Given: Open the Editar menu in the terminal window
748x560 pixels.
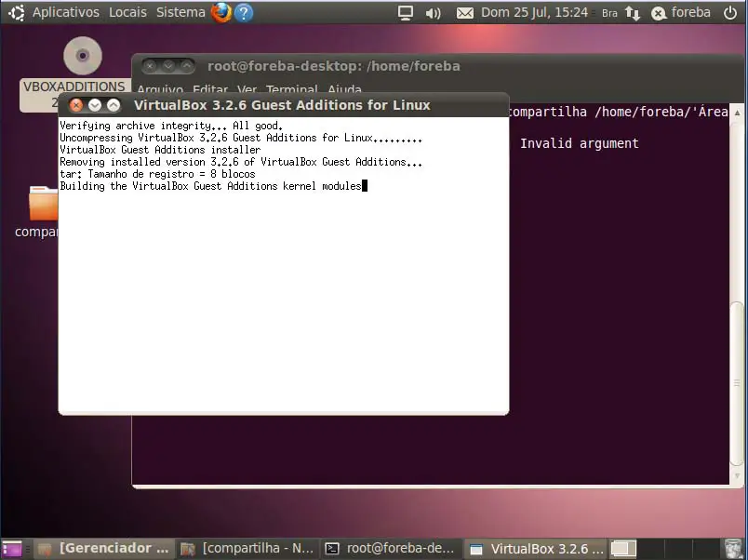Looking at the screenshot, I should pyautogui.click(x=210, y=89).
